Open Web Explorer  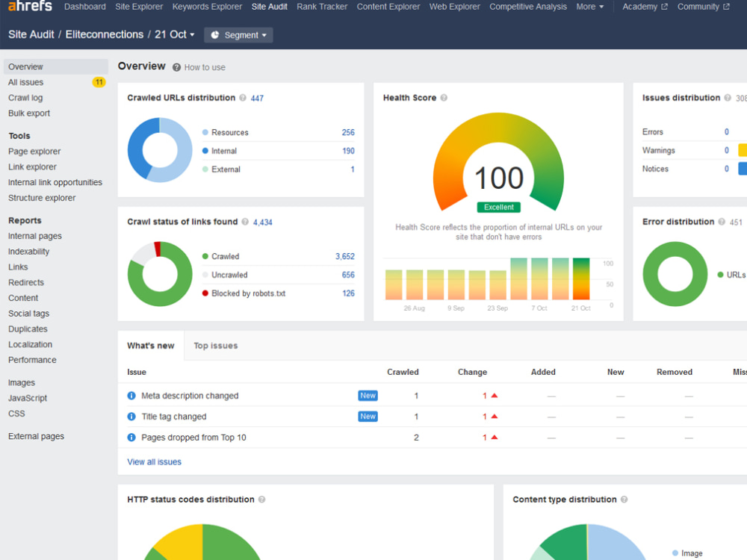click(x=454, y=7)
